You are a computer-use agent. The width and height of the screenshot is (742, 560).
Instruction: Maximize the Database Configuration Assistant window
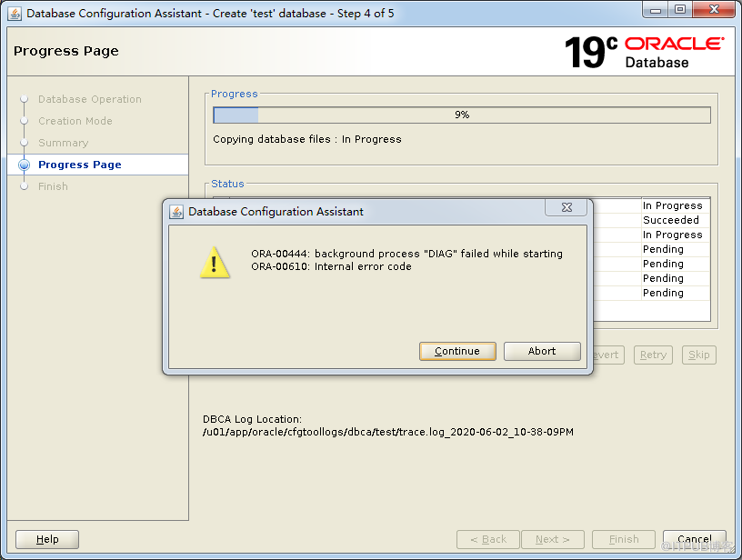[680, 9]
